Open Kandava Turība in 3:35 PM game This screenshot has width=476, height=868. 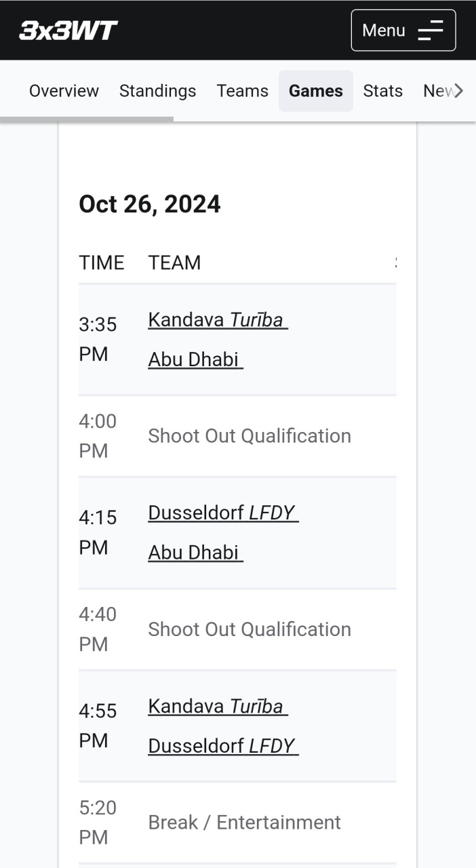[x=218, y=319]
